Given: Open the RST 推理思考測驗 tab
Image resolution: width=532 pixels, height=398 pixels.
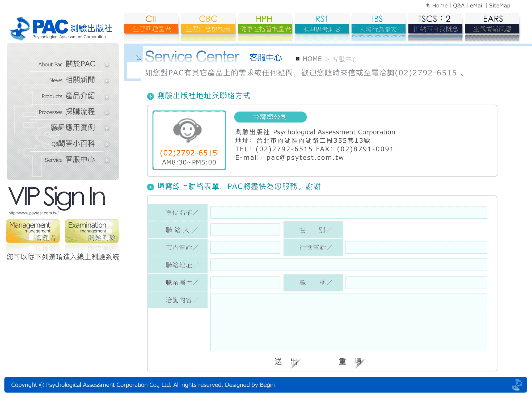Looking at the screenshot, I should pos(322,24).
